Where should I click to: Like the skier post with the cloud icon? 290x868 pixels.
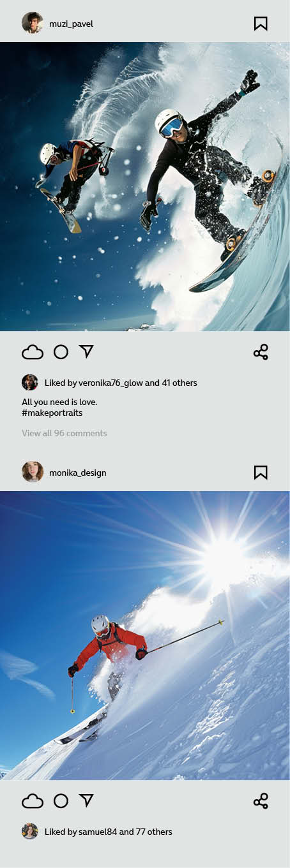coord(33,801)
